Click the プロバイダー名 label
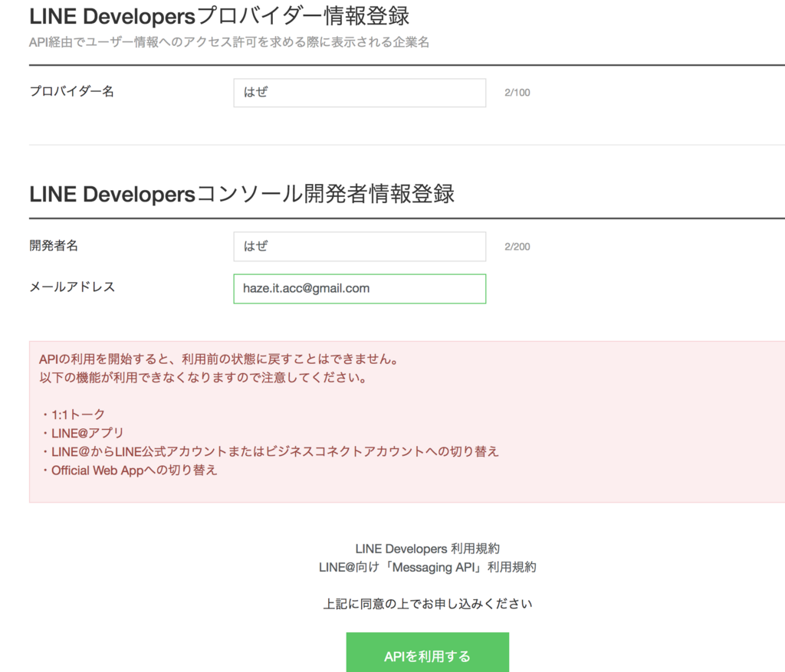This screenshot has width=785, height=672. pyautogui.click(x=71, y=91)
